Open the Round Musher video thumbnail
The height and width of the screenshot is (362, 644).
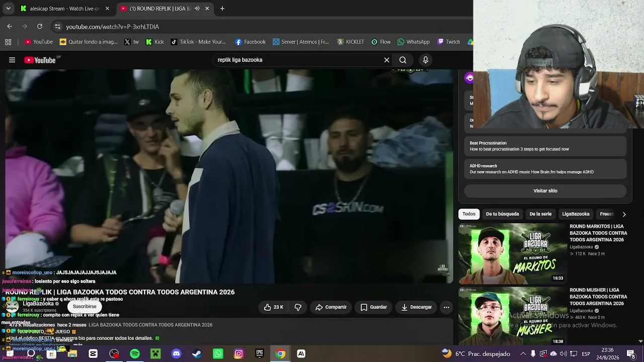pos(512,316)
